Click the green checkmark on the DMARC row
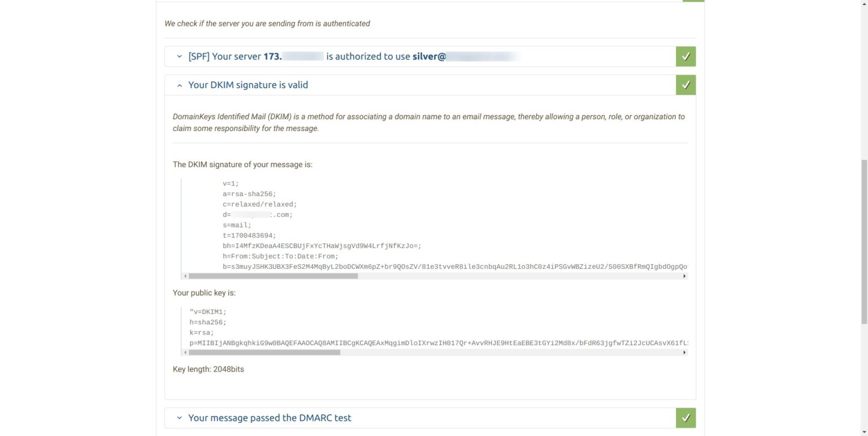Screen dimensions: 868x436 pos(685,418)
